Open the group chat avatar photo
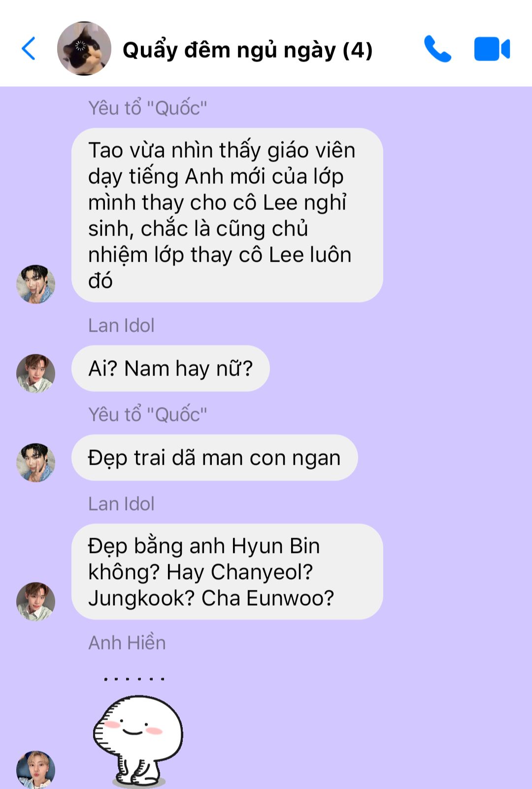The width and height of the screenshot is (532, 789). click(x=84, y=48)
